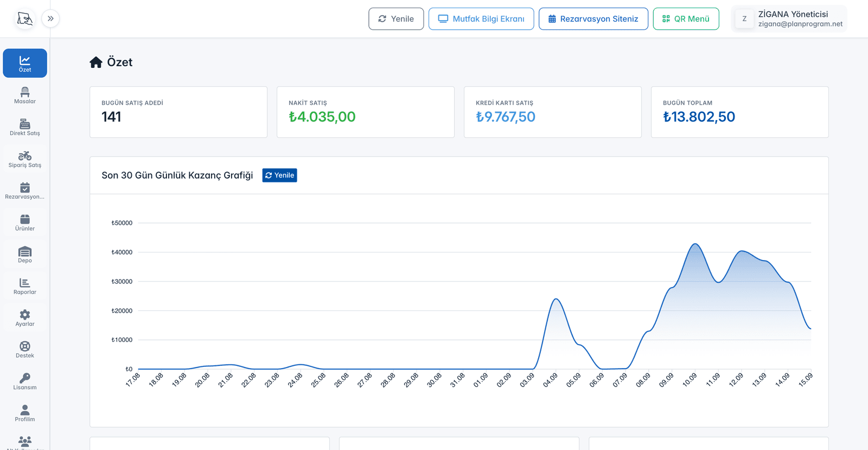Open ZİGANA Yöneticisi user account menu
868x450 pixels.
[789, 19]
